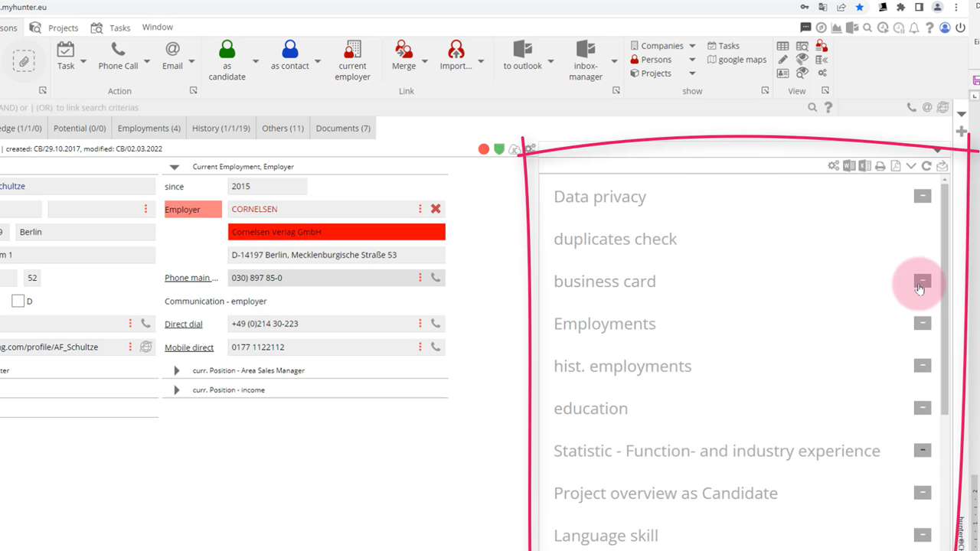Click the Phone Call action icon
Viewport: 980px width, 551px height.
118,51
